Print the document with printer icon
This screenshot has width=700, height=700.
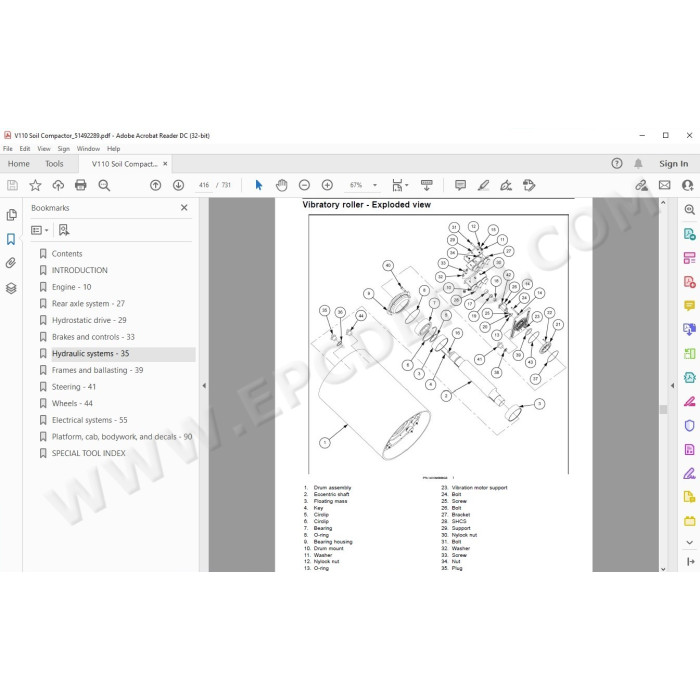point(81,185)
